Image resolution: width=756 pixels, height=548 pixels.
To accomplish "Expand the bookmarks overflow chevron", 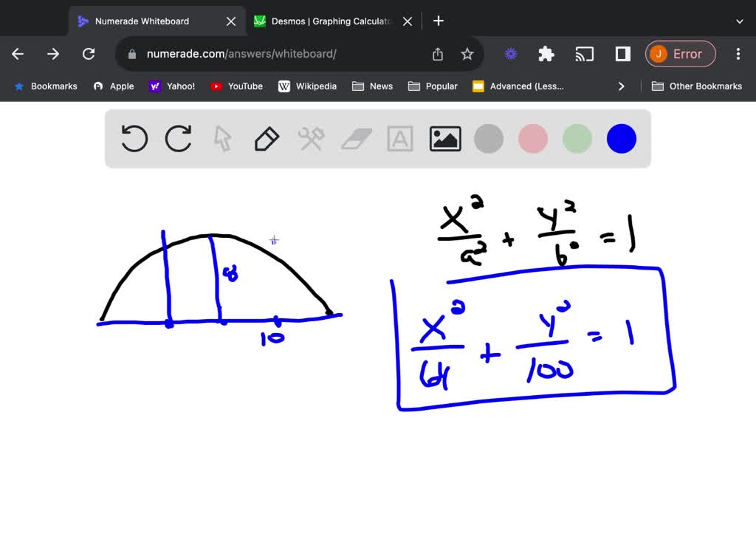I will (x=622, y=86).
